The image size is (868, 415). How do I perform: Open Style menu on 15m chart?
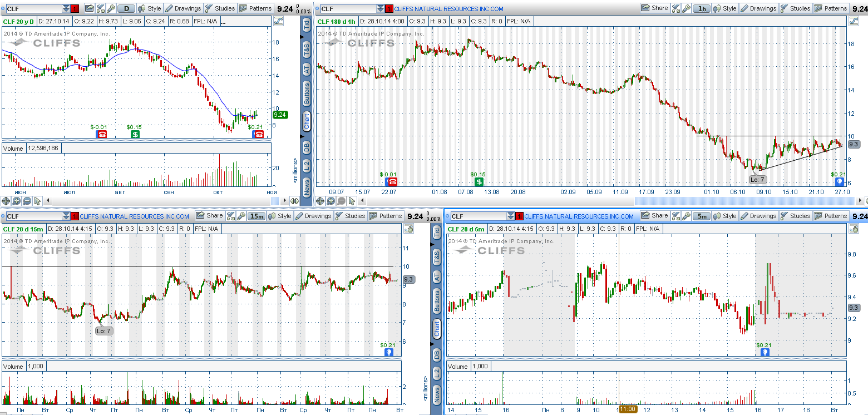(280, 216)
